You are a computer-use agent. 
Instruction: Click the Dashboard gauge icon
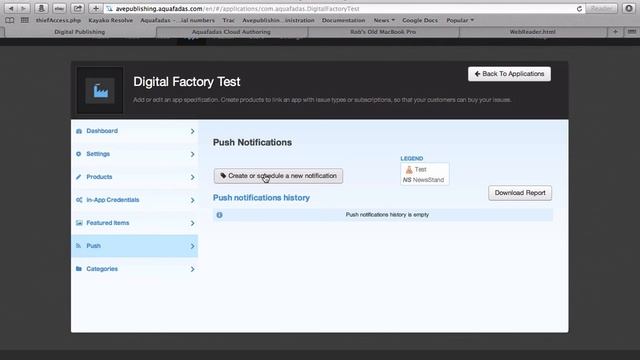(x=79, y=131)
